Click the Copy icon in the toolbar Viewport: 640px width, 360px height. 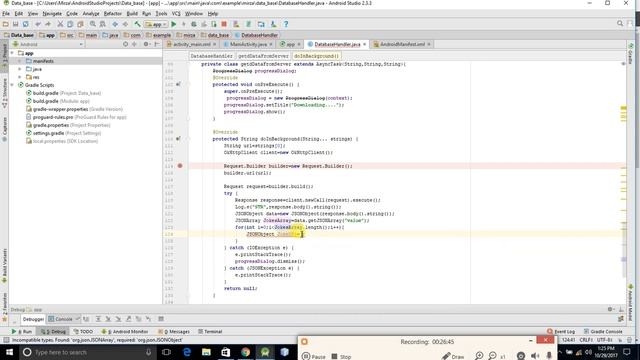tap(70, 24)
